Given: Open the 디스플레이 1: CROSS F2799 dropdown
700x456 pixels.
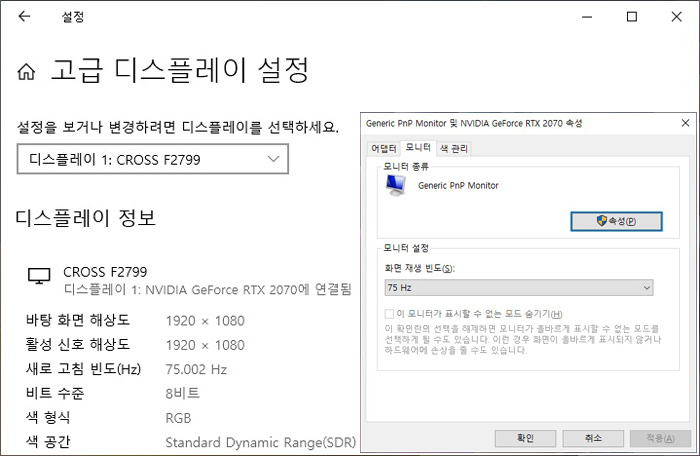Looking at the screenshot, I should click(152, 159).
